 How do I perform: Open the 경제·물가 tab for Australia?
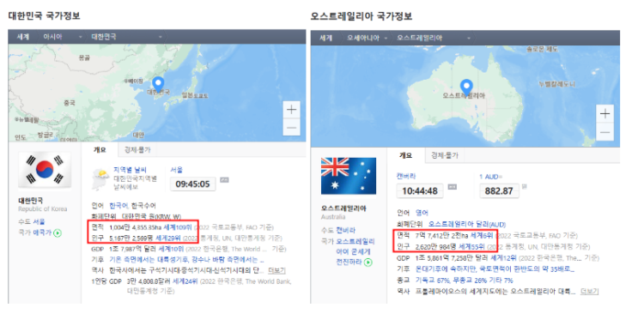pos(445,155)
